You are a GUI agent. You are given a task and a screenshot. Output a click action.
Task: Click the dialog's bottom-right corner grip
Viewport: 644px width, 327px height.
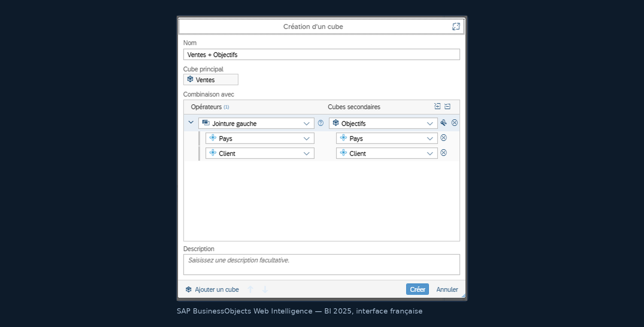click(463, 296)
